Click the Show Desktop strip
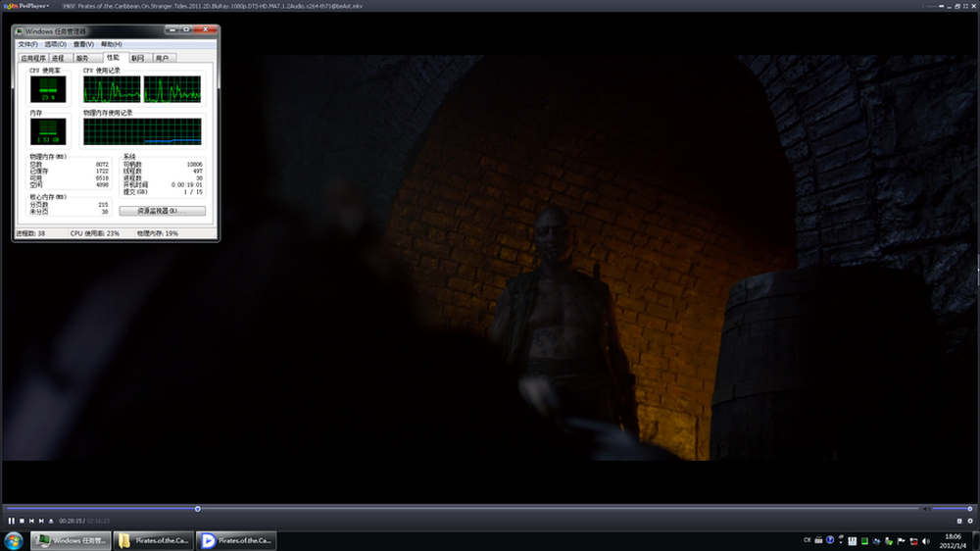 coord(976,541)
